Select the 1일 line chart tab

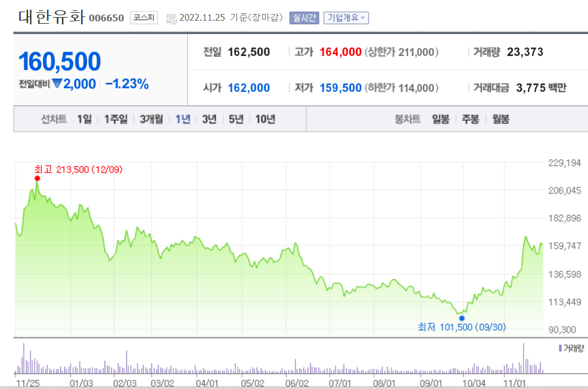click(x=85, y=119)
